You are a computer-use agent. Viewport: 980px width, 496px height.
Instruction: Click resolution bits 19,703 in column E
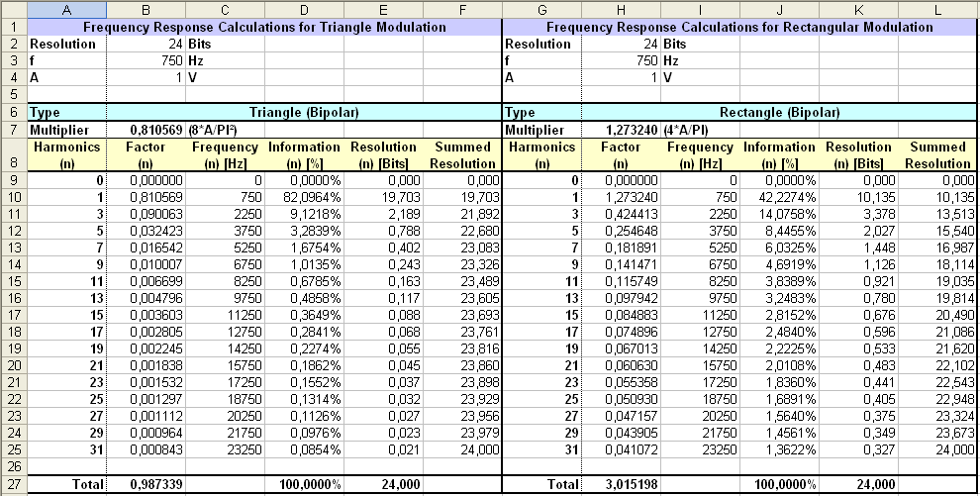pyautogui.click(x=383, y=197)
